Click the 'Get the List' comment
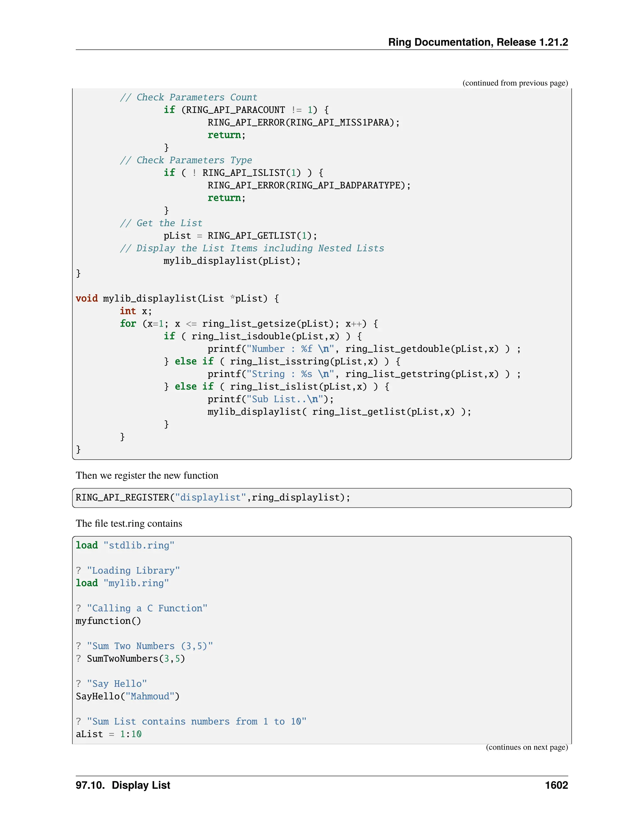The width and height of the screenshot is (644, 833). pyautogui.click(x=161, y=223)
